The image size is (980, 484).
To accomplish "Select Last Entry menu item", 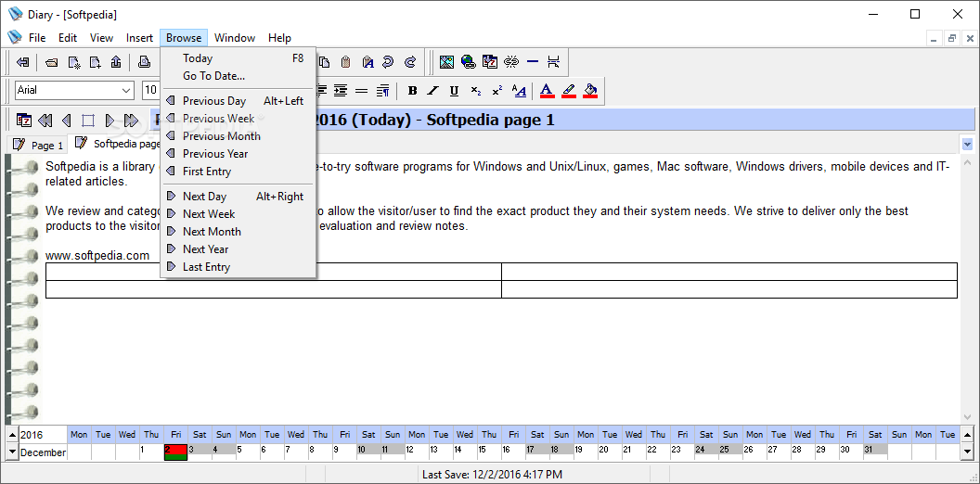I will point(238,267).
